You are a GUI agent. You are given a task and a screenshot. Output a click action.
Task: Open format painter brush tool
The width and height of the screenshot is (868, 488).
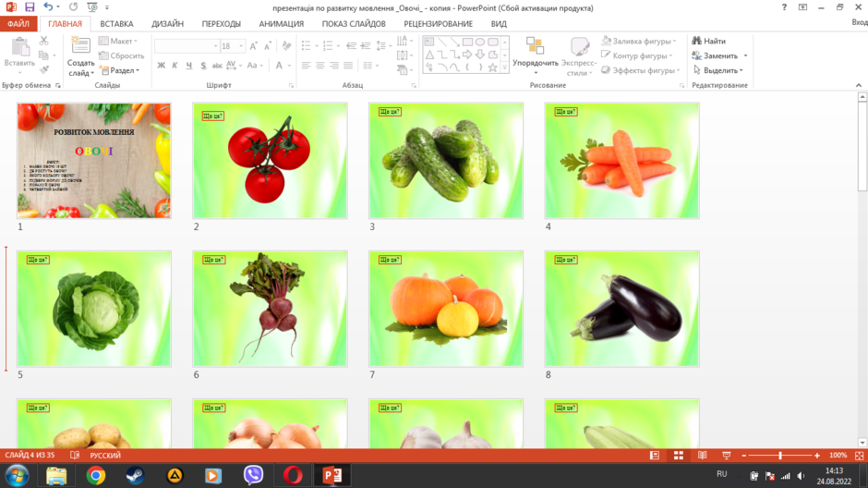point(43,70)
